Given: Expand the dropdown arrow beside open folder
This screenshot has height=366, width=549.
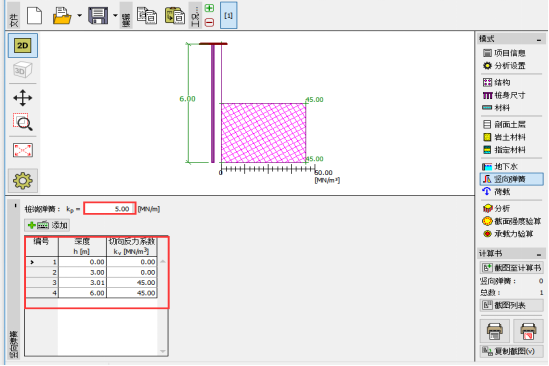Looking at the screenshot, I should pyautogui.click(x=79, y=16).
